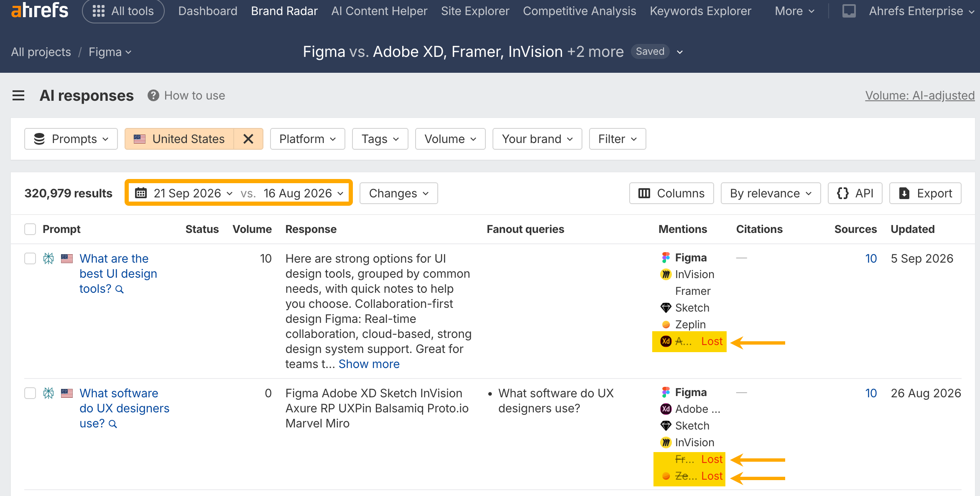This screenshot has width=980, height=496.
Task: Open the Volume filter dropdown
Action: [450, 139]
